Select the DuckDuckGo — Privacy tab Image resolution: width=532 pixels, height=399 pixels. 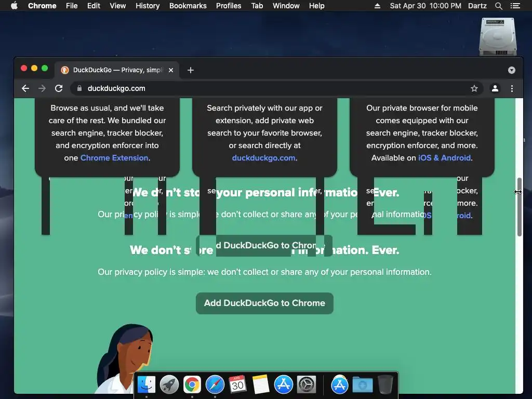click(117, 70)
